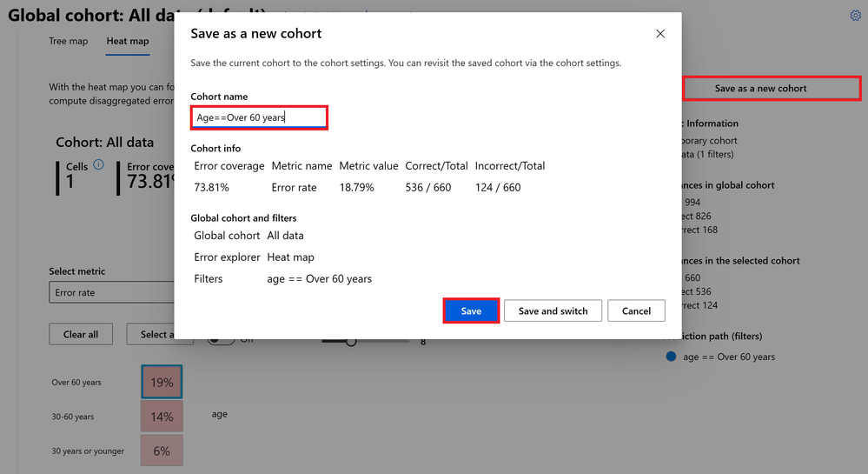Click the 536 / 660 correct total value
Image resolution: width=868 pixels, height=474 pixels.
pyautogui.click(x=427, y=187)
